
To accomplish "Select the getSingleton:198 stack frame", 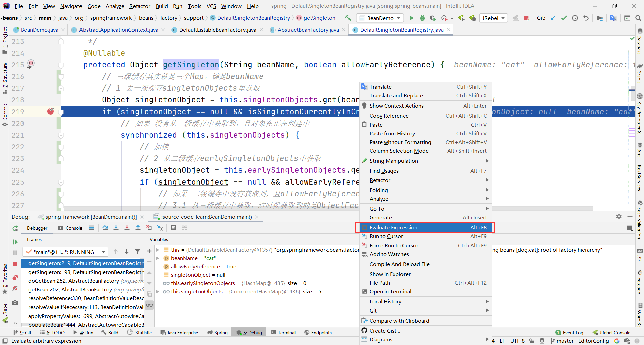I will tap(83, 272).
